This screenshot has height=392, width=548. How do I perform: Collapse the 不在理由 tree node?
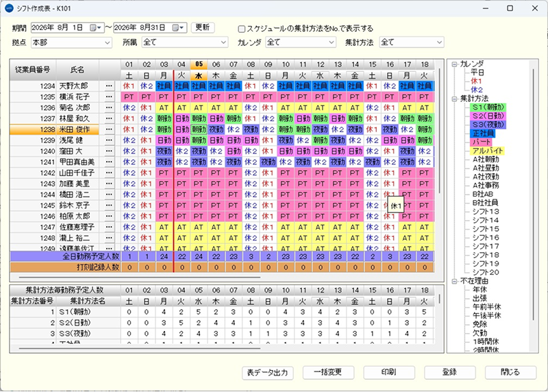point(454,281)
